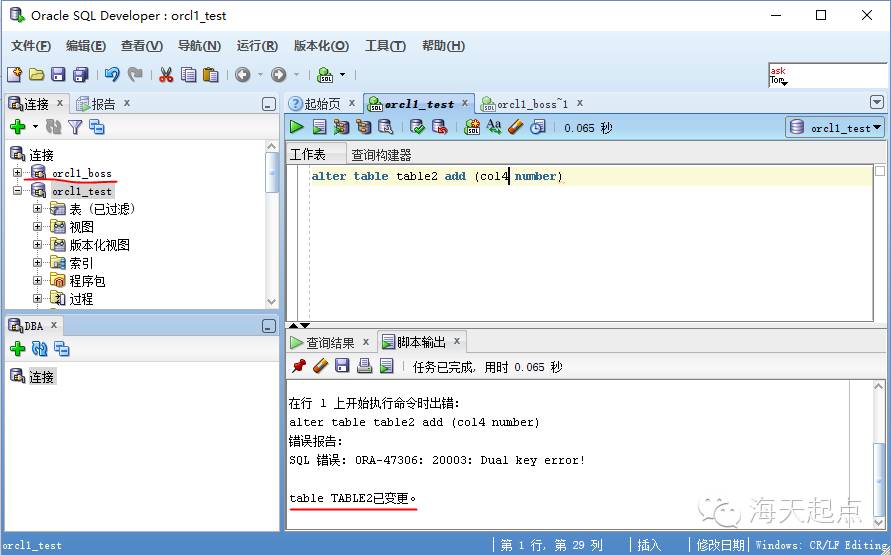Print script output with the printer icon
The image size is (891, 555).
point(364,366)
